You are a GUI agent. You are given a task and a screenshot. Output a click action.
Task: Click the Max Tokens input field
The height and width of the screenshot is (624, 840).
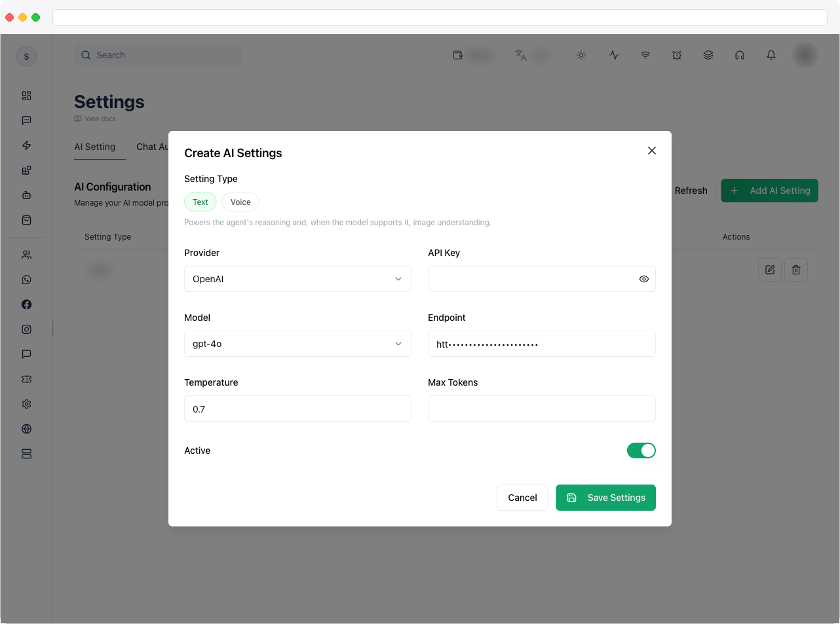[x=542, y=409]
